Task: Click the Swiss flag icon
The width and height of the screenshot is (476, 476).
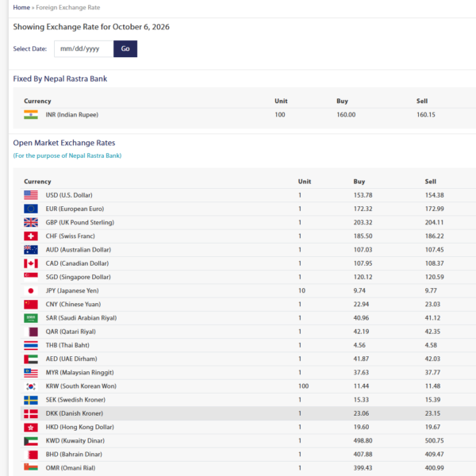Action: click(31, 236)
